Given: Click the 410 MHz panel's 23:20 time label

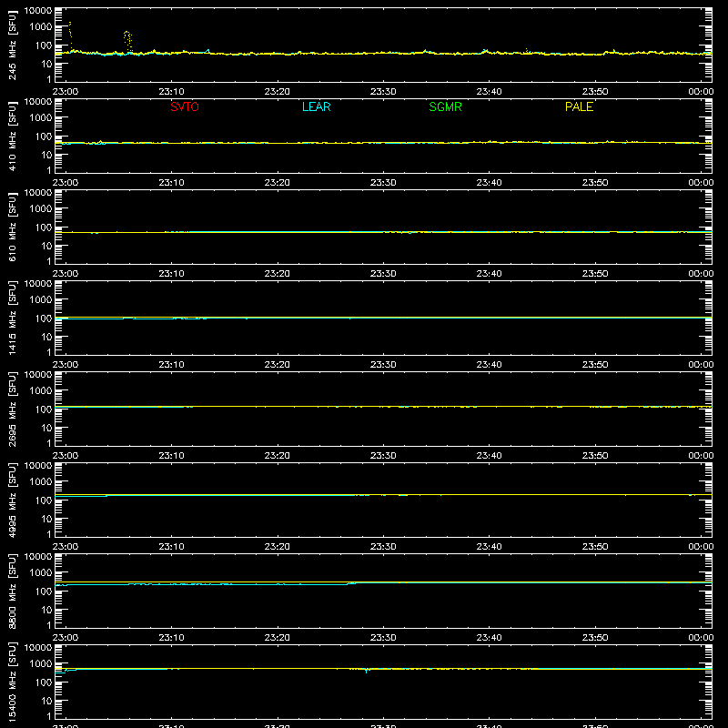Looking at the screenshot, I should [x=278, y=183].
